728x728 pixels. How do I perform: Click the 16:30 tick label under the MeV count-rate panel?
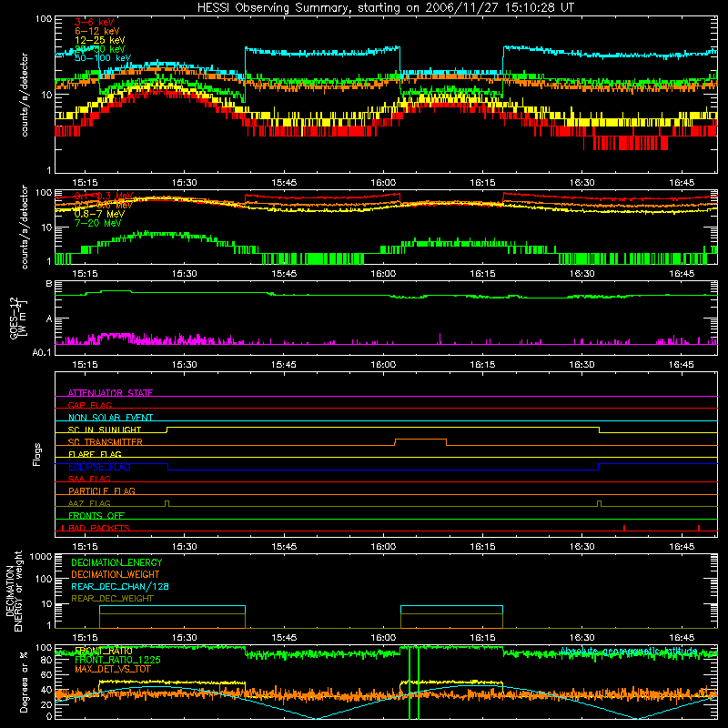(x=581, y=274)
